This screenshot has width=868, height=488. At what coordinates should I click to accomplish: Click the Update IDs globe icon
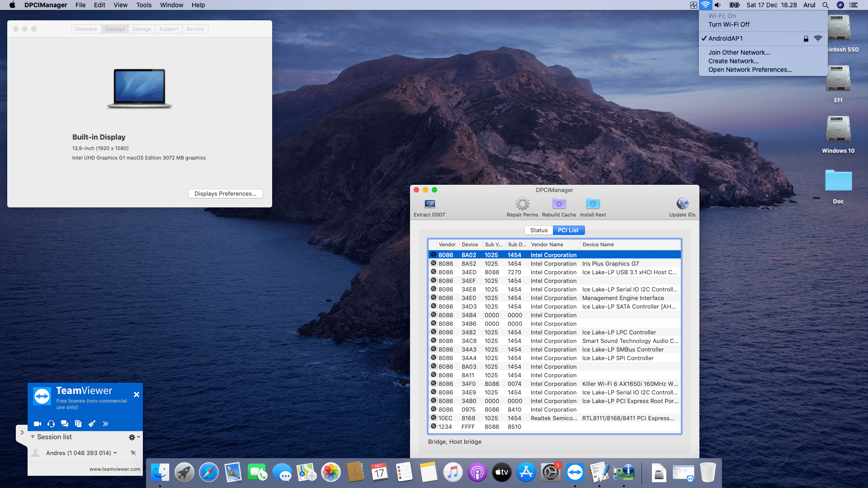(682, 204)
